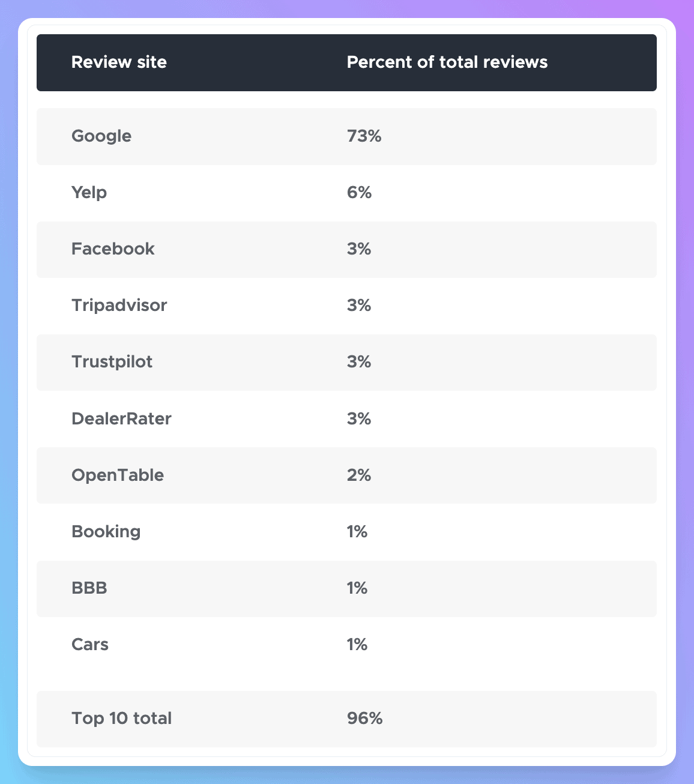Select the Booking row label
This screenshot has height=784, width=694.
106,531
